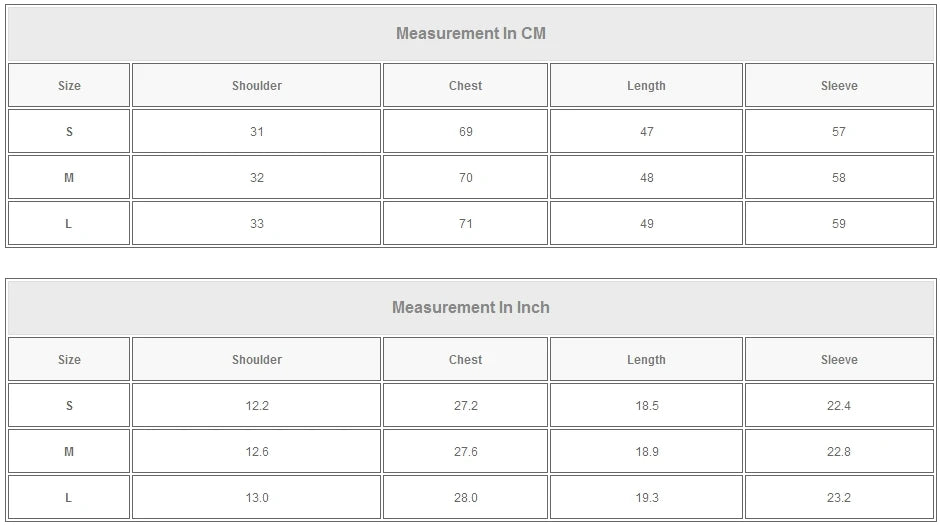Viewport: 940px width, 525px height.
Task: Select the sleeve value 23.2 cell
Action: (x=839, y=498)
